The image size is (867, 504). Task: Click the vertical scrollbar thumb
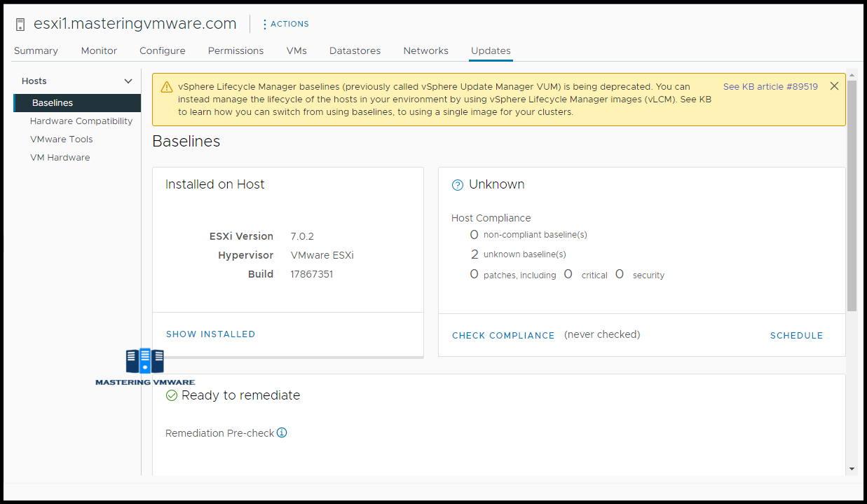tap(852, 196)
